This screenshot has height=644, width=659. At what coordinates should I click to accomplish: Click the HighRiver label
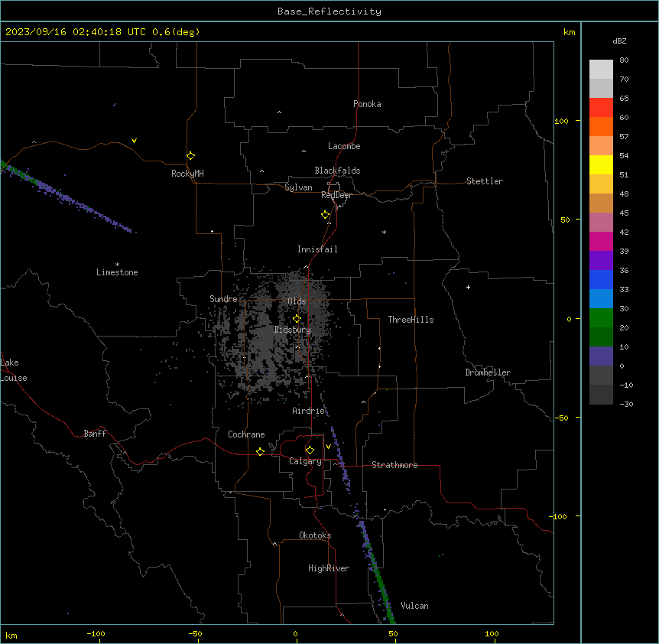(329, 568)
